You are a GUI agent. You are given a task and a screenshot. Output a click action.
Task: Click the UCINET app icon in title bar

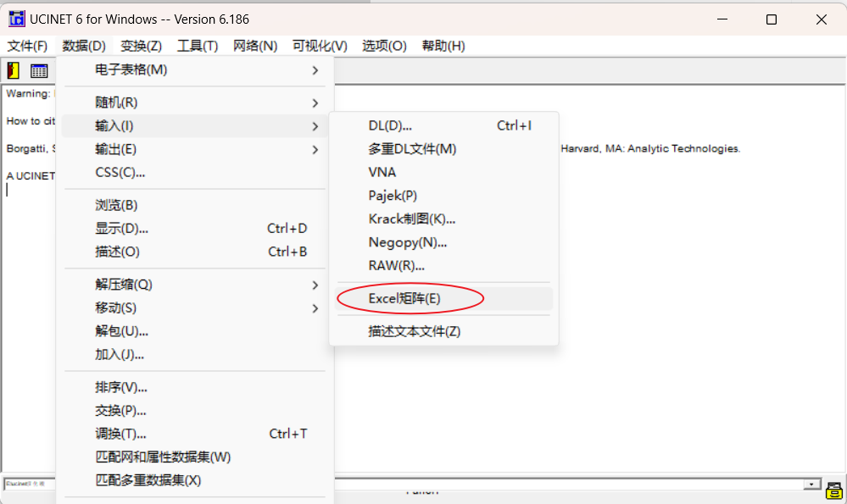pos(17,19)
